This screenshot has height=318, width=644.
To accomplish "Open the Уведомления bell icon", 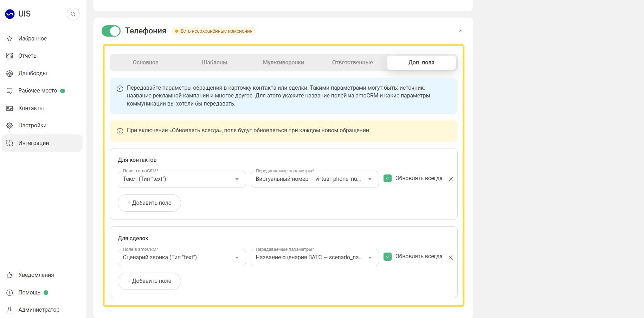I will pyautogui.click(x=9, y=275).
